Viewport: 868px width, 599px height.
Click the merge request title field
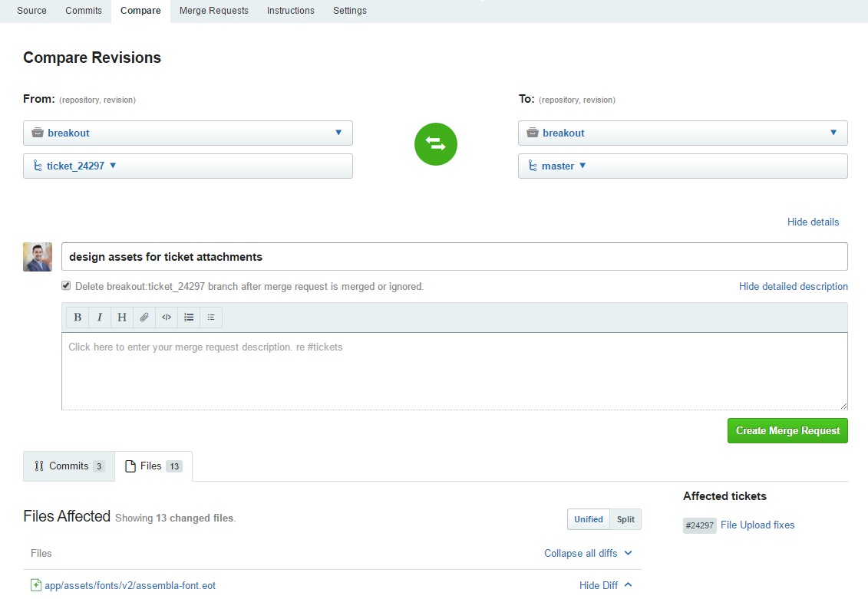(454, 257)
